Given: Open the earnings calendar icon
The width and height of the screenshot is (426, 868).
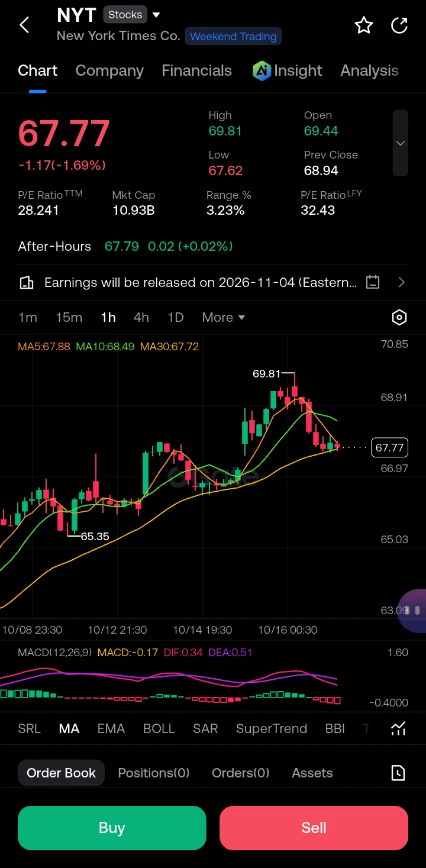Looking at the screenshot, I should (x=373, y=282).
